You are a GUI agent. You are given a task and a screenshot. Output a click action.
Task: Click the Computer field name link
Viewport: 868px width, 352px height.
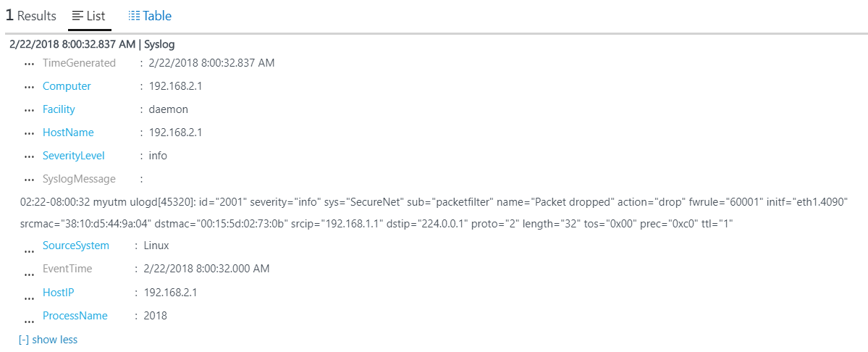67,85
